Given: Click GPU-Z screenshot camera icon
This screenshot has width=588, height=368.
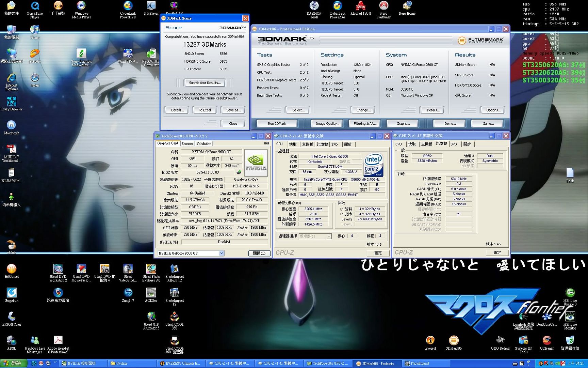Looking at the screenshot, I should coord(267,143).
